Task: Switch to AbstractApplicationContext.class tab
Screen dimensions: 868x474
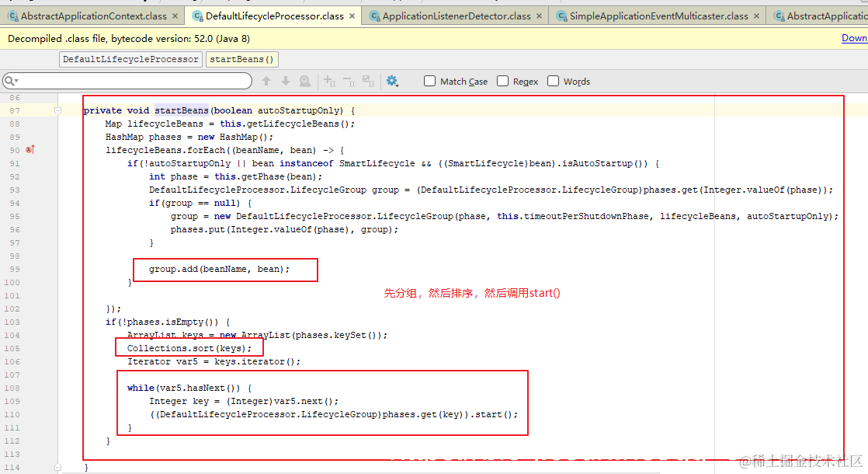Action: (93, 16)
